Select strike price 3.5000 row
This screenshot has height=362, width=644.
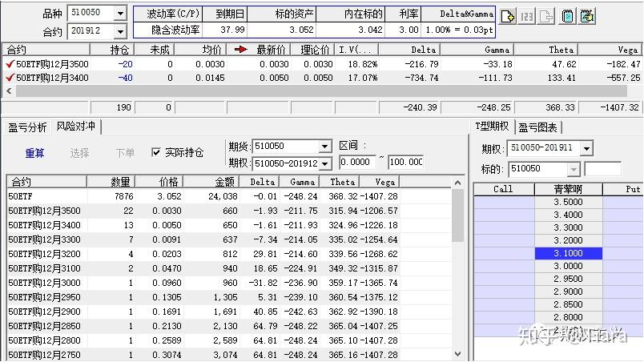coord(569,202)
